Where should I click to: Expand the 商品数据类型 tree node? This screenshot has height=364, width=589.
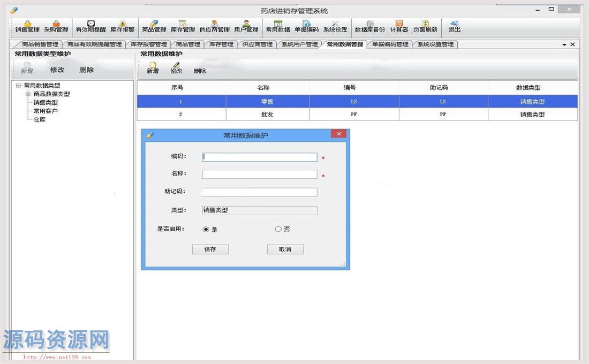point(28,94)
